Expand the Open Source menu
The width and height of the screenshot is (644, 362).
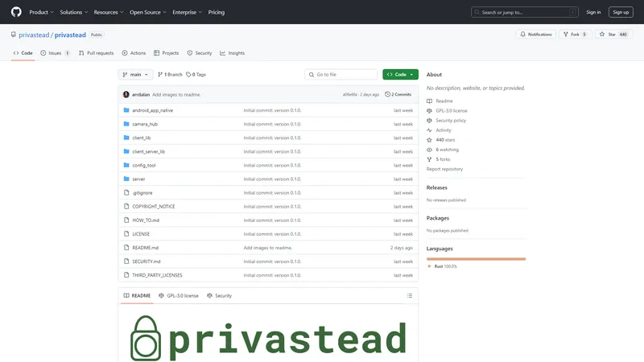pos(148,12)
